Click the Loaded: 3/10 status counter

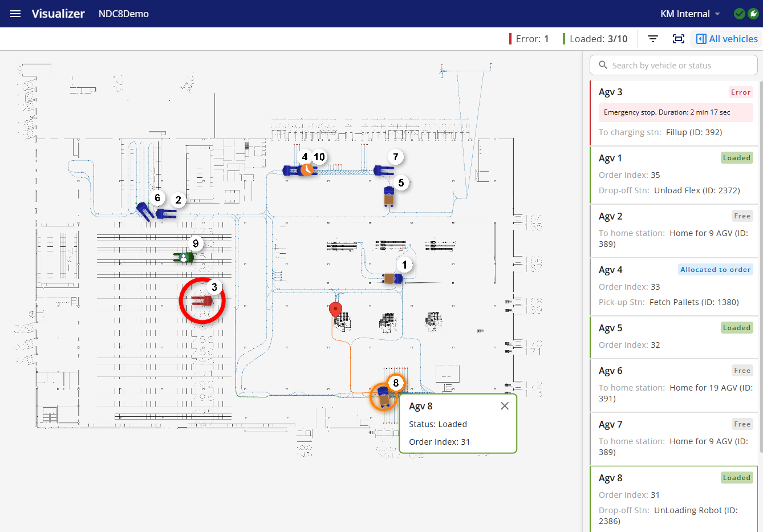tap(595, 39)
